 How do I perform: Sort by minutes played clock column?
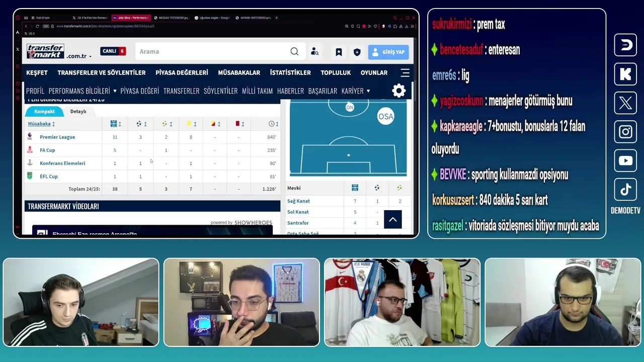pos(274,124)
